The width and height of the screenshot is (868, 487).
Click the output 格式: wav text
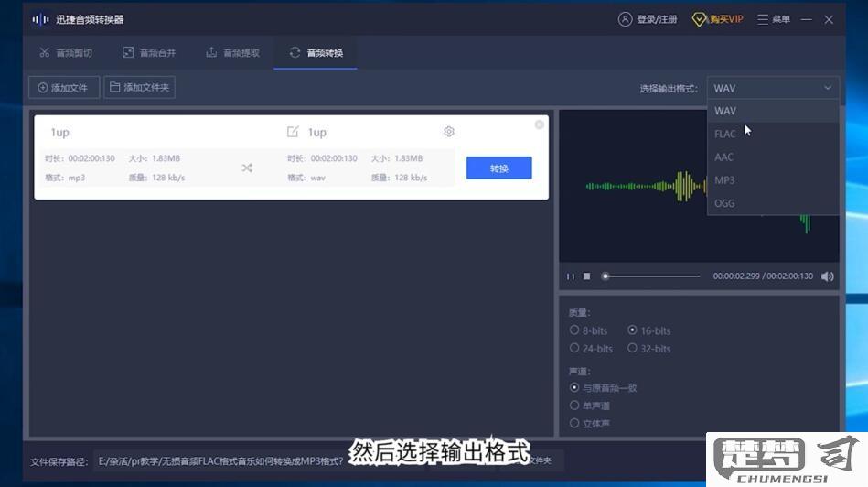(x=306, y=178)
